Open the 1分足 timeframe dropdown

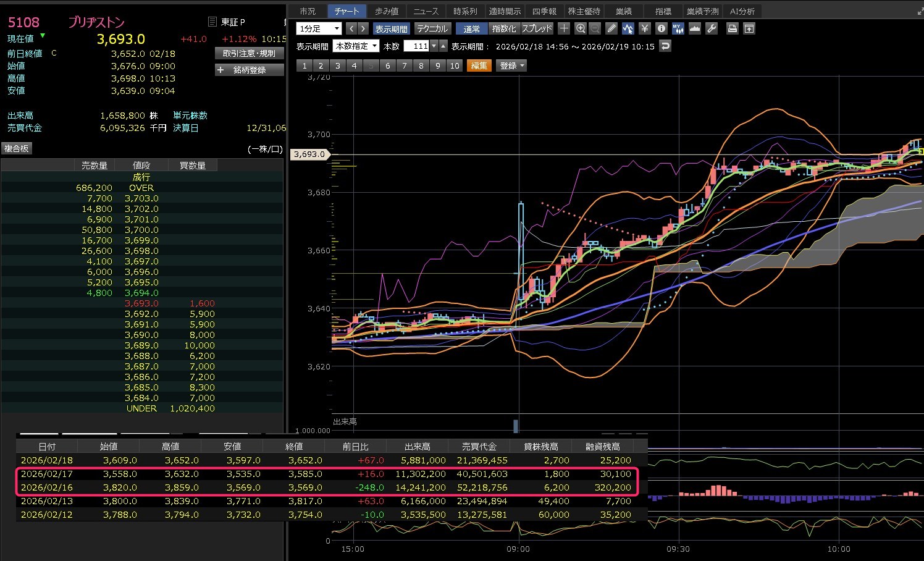tap(319, 28)
